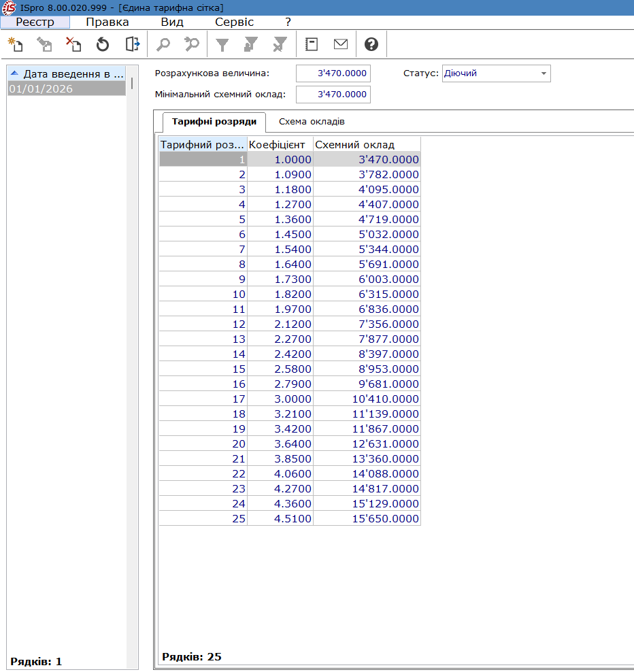Image resolution: width=634 pixels, height=672 pixels.
Task: Open the Сервіс menu
Action: (234, 22)
